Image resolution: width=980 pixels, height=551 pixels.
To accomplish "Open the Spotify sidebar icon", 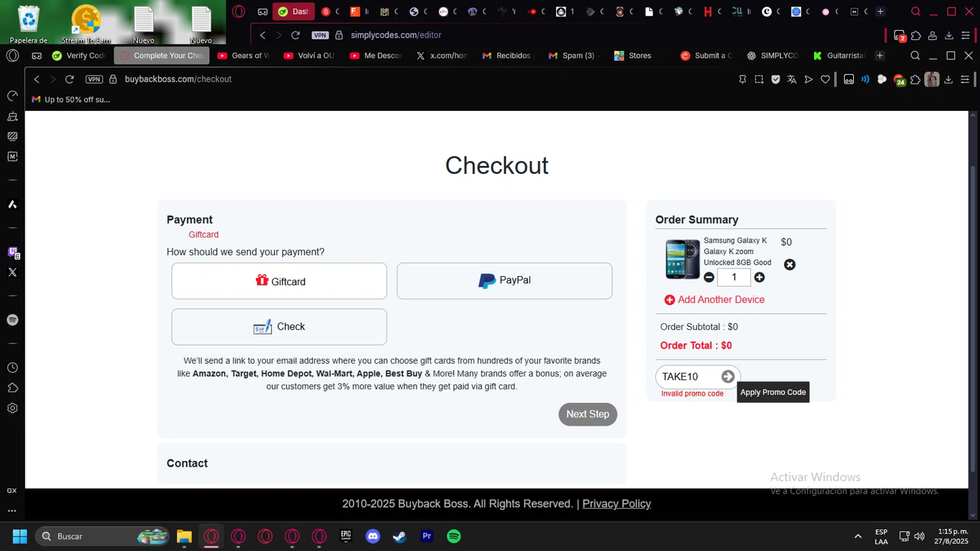I will coord(12,320).
